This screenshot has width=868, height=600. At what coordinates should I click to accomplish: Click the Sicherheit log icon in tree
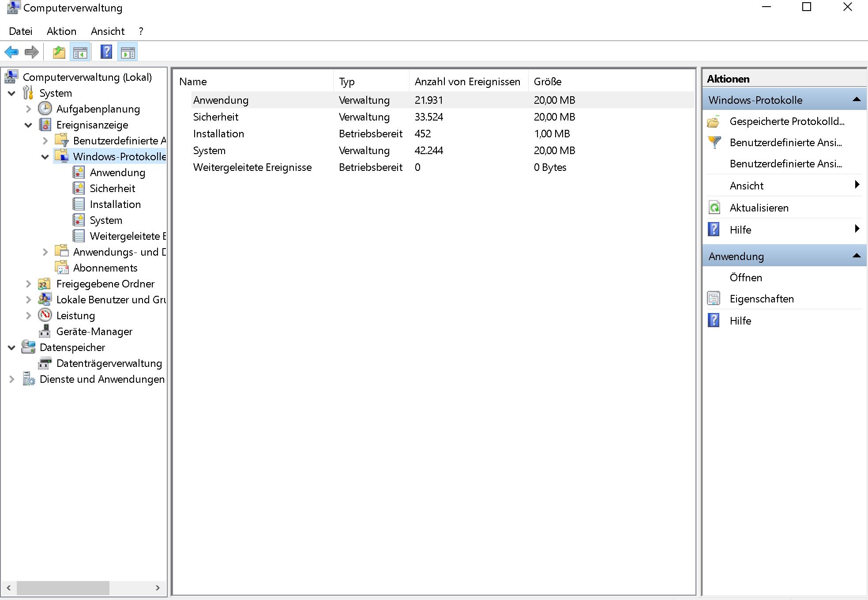(x=79, y=188)
